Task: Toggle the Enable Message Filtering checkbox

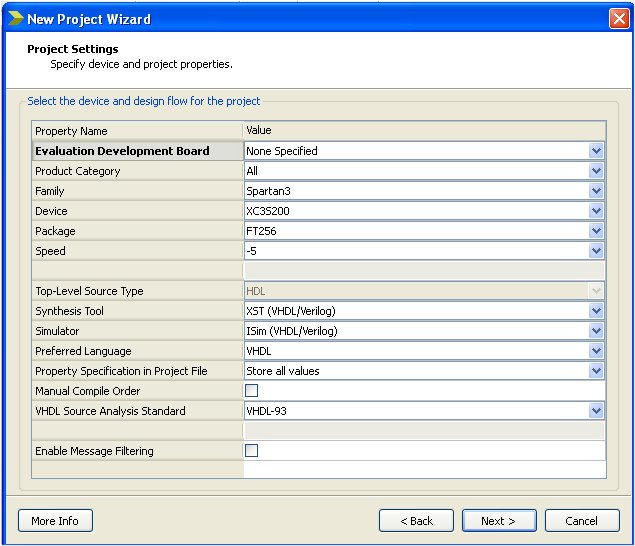Action: (x=251, y=451)
